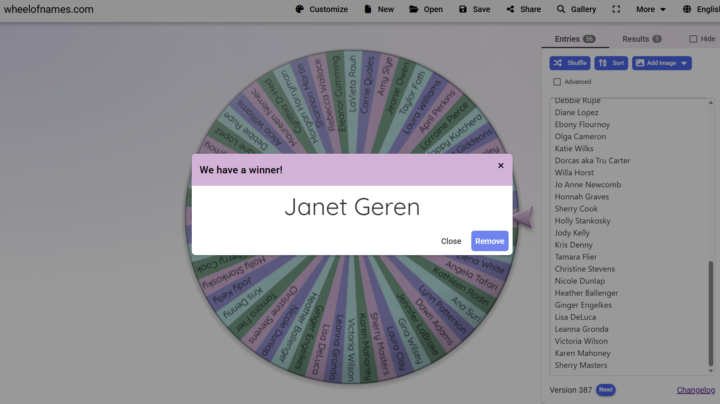The image size is (720, 404).
Task: Open the Gallery search
Action: point(576,9)
